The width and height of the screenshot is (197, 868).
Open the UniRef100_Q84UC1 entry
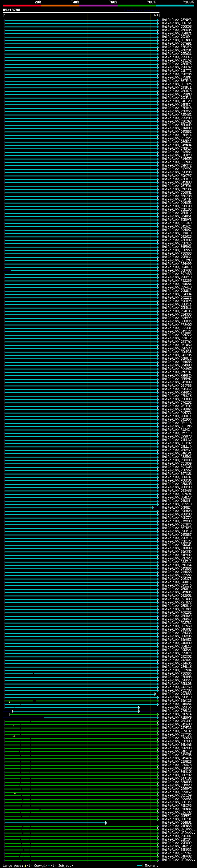(x=177, y=33)
